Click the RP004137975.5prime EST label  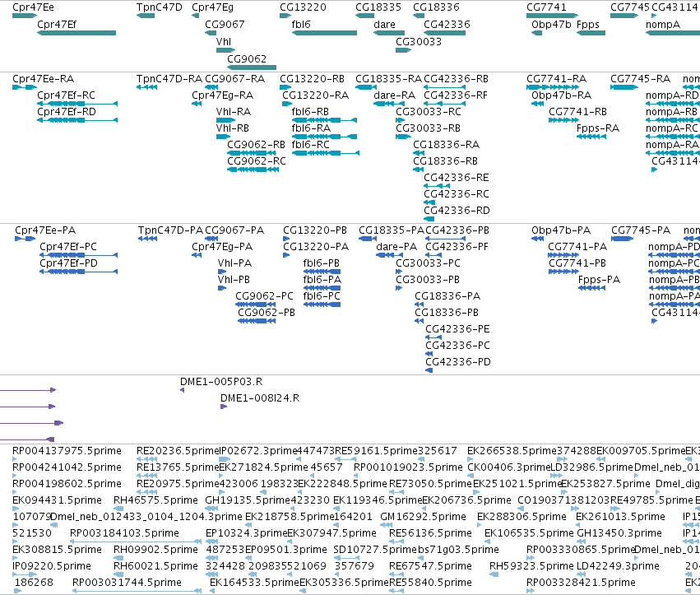click(x=67, y=451)
